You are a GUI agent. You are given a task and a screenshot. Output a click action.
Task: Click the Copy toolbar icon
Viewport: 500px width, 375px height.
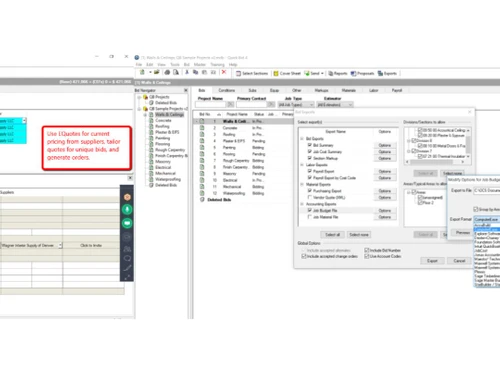point(195,72)
